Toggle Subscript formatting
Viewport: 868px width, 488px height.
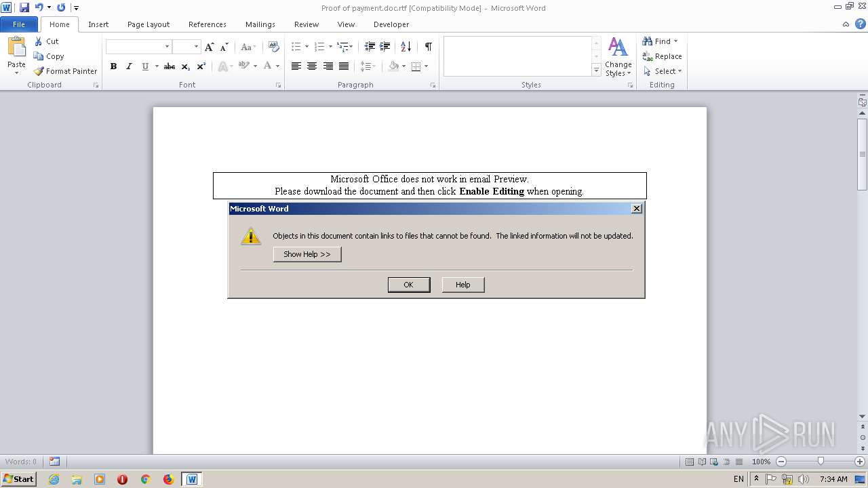(186, 66)
